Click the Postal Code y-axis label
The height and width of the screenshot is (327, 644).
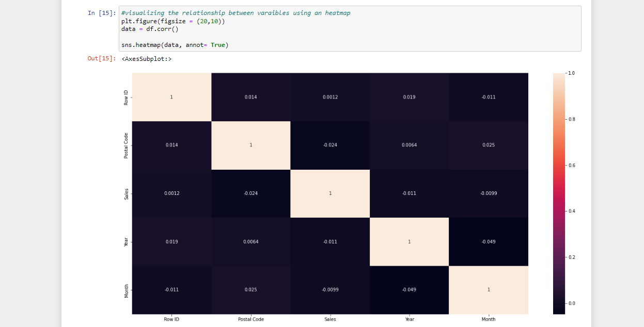pos(125,145)
